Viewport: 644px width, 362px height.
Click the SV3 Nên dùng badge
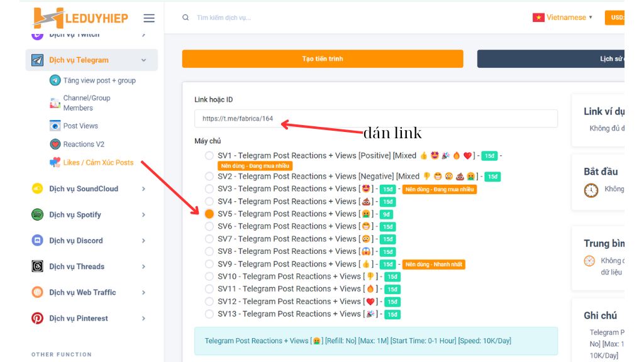(440, 189)
